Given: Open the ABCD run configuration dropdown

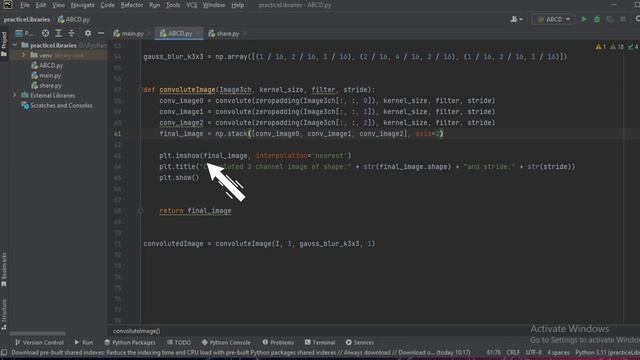Looking at the screenshot, I should click(553, 19).
